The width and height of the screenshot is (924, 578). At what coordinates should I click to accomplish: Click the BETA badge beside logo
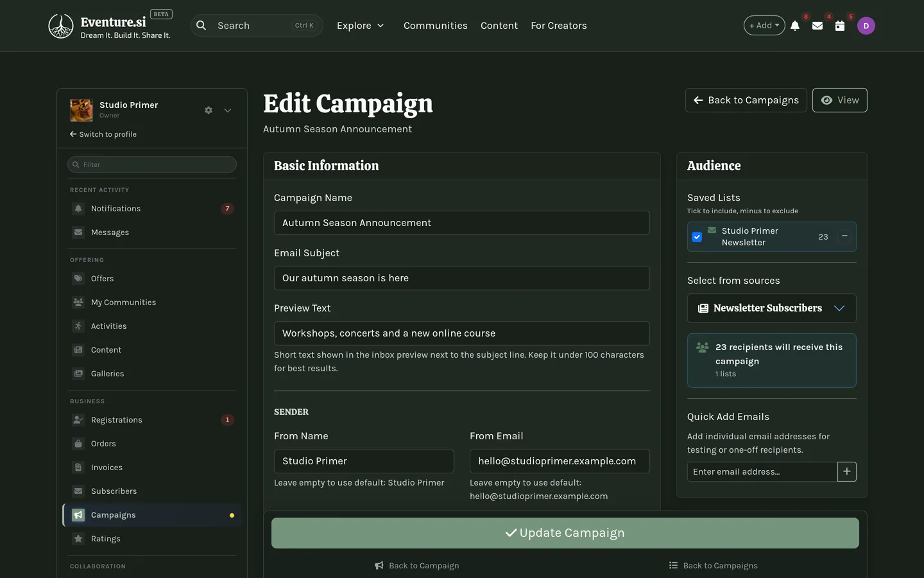(161, 14)
